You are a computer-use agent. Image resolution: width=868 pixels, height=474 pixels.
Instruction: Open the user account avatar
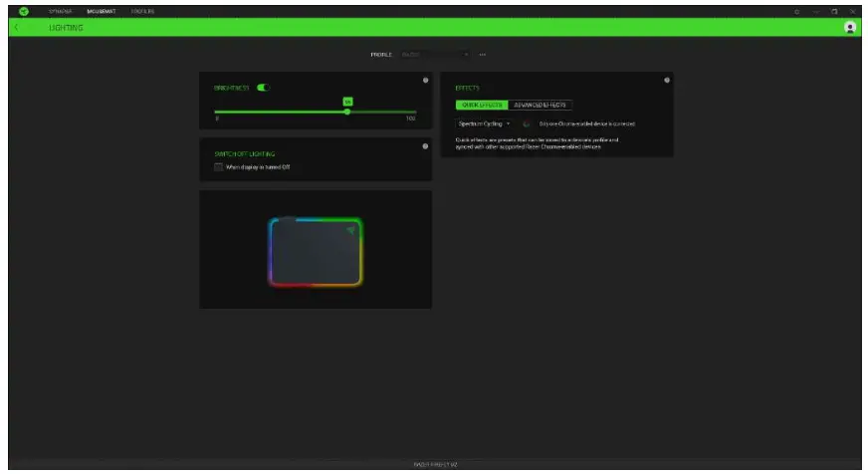coord(850,27)
